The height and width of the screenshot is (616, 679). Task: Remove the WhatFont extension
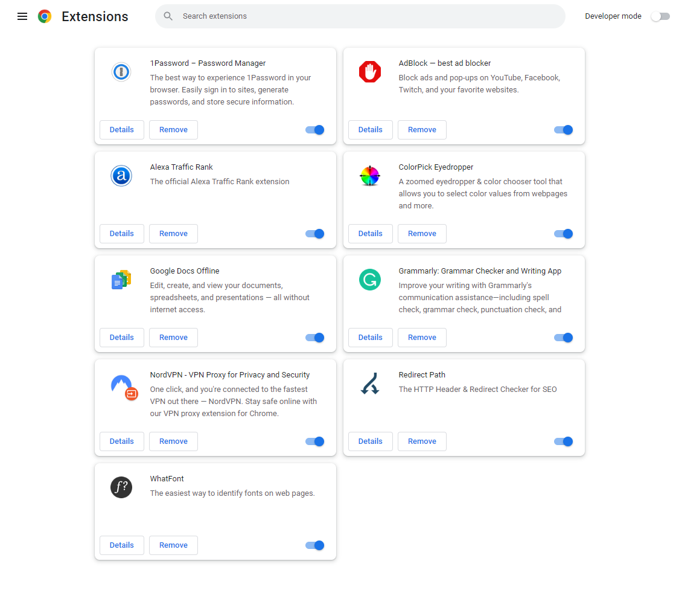[173, 545]
